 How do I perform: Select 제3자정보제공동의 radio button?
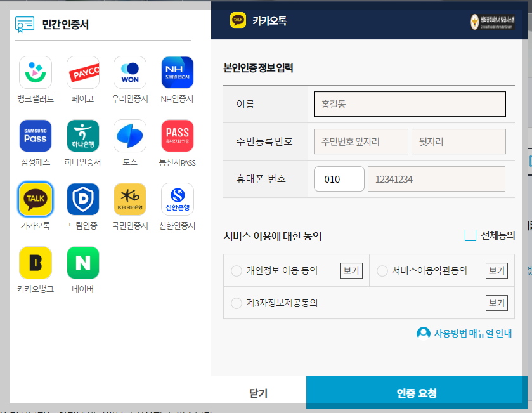[x=236, y=303]
